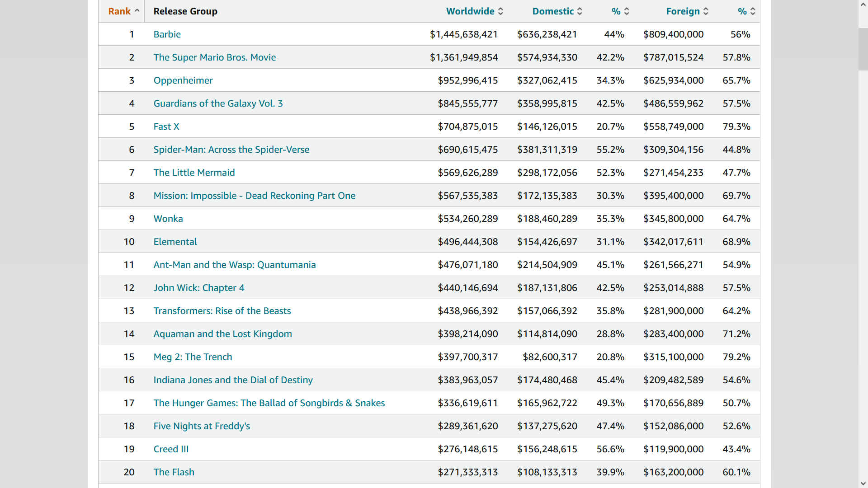Click the Release Group column header

click(x=185, y=11)
